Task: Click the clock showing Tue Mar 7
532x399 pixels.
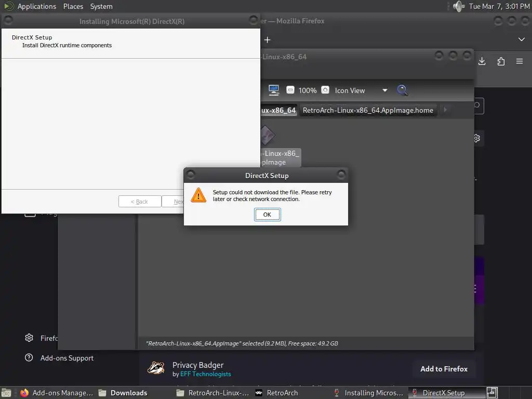Action: coord(499,6)
